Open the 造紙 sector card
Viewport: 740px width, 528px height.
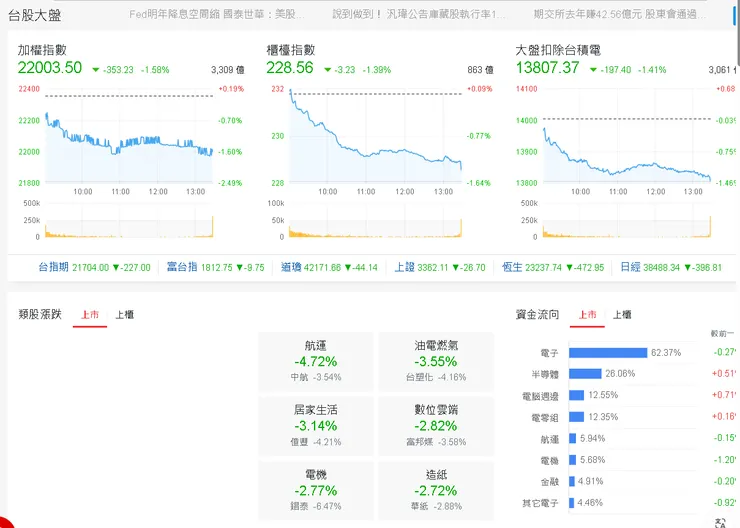coord(436,491)
